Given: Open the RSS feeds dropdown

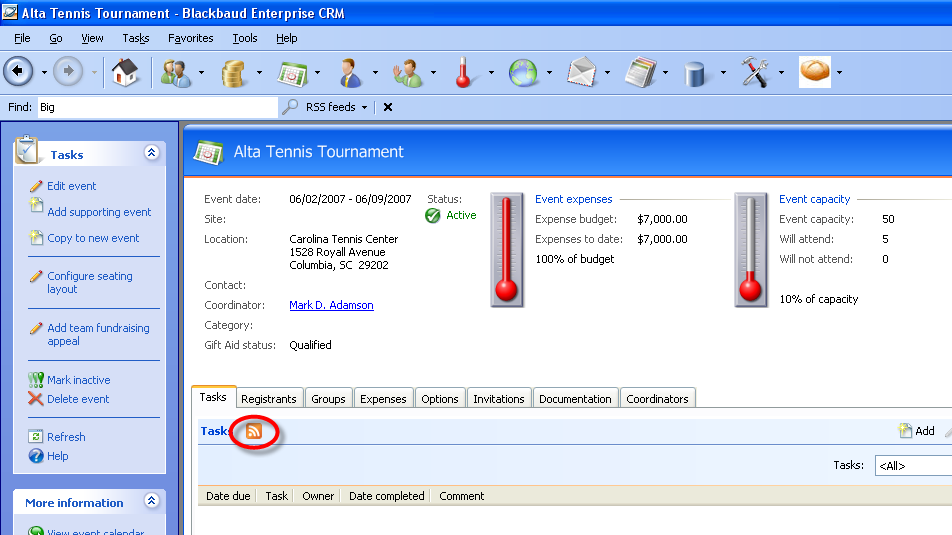Looking at the screenshot, I should click(x=337, y=107).
